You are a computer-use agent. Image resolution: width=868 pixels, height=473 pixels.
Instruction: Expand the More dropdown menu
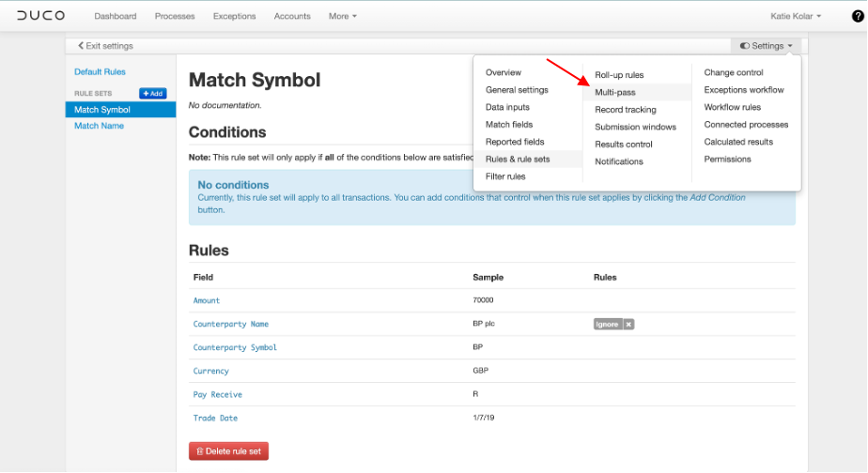click(x=343, y=16)
